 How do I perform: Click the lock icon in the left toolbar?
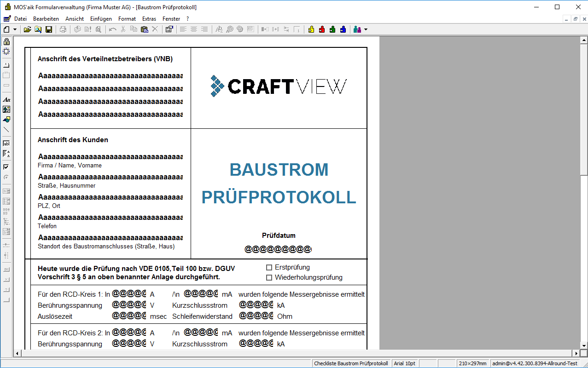[x=6, y=41]
